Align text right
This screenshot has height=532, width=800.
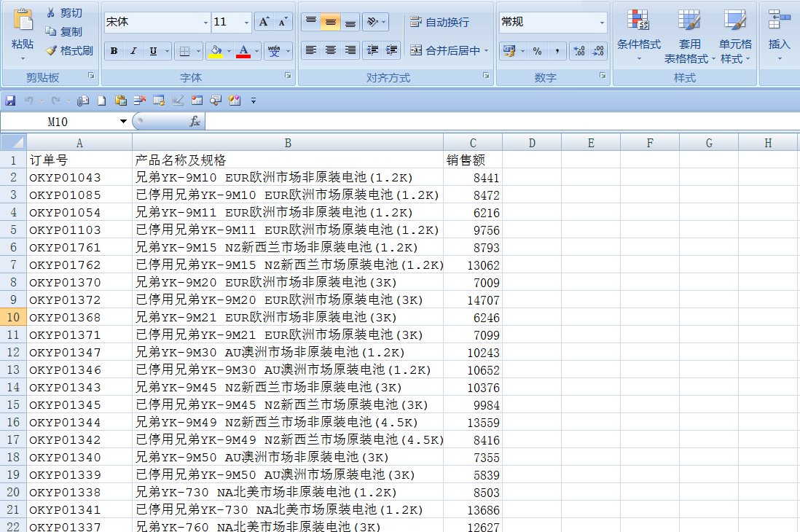350,50
